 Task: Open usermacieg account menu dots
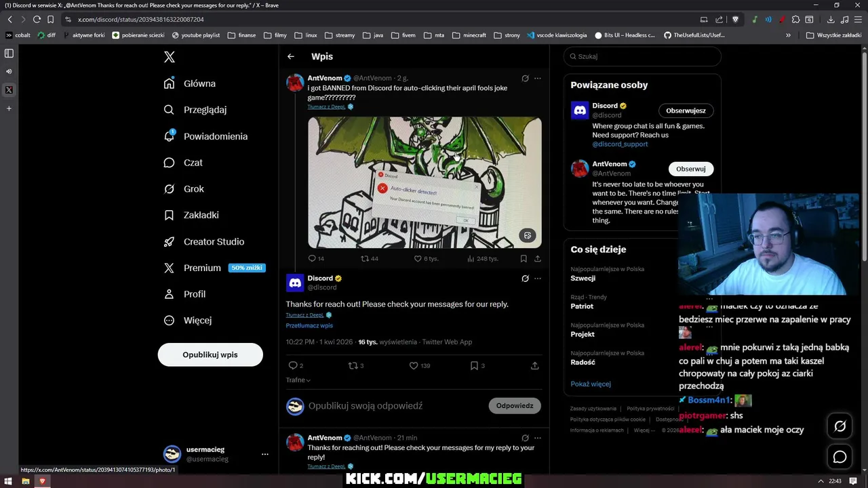[265, 454]
